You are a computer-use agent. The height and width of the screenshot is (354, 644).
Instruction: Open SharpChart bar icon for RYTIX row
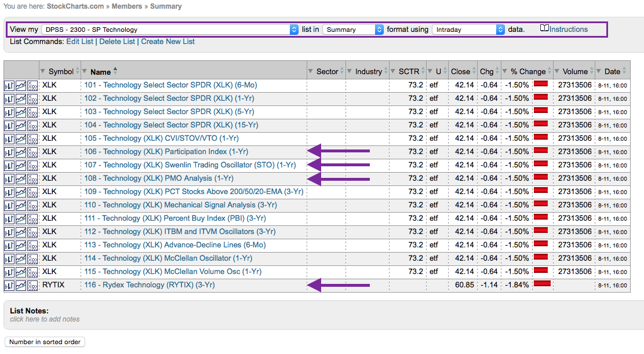(x=9, y=285)
